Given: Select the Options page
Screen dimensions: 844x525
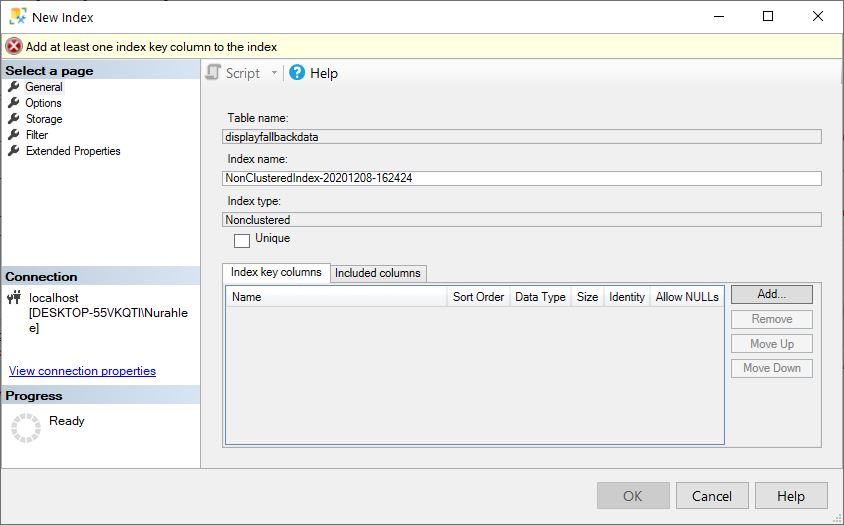Looking at the screenshot, I should [x=43, y=103].
